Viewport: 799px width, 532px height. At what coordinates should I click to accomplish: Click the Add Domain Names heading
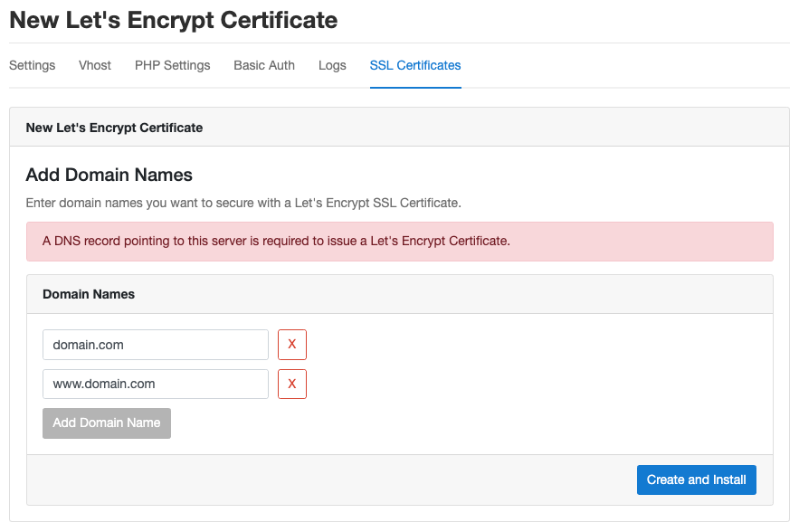pyautogui.click(x=109, y=175)
